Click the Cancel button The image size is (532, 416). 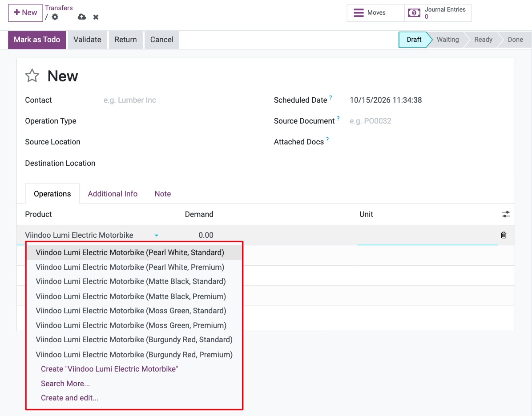point(162,40)
